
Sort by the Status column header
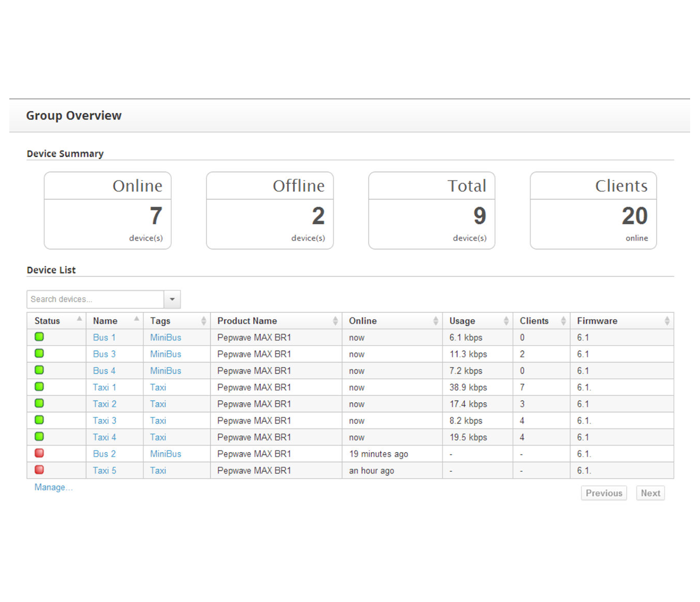tap(56, 321)
